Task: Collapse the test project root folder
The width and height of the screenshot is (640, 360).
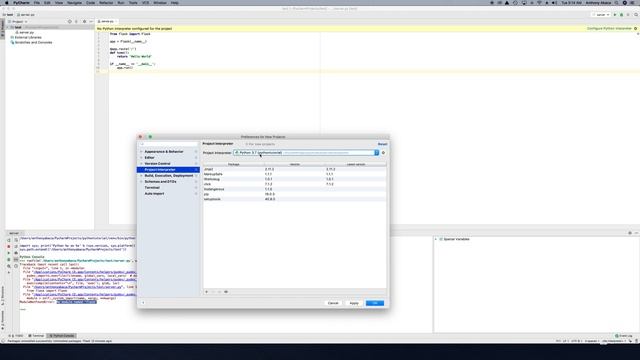Action: 8,27
